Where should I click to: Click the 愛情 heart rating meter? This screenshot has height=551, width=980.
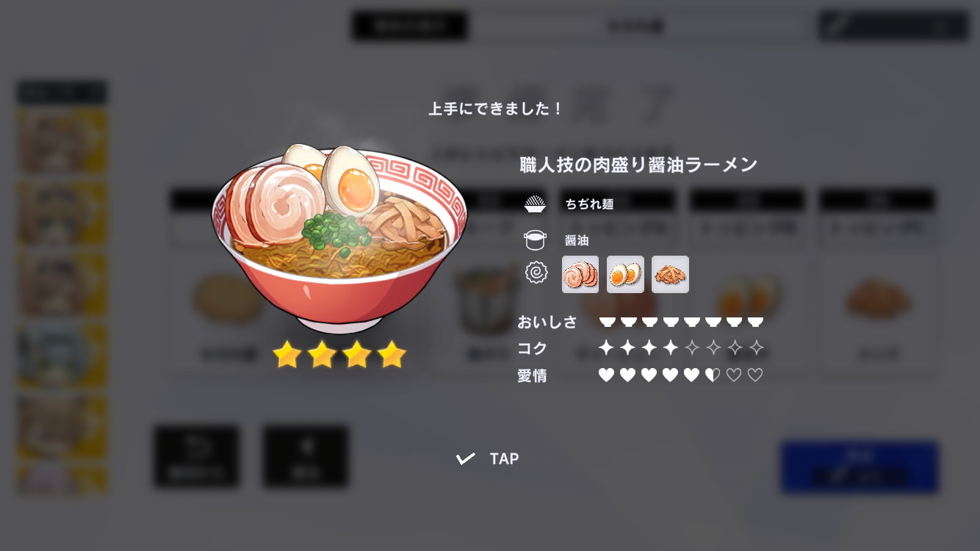pos(681,375)
